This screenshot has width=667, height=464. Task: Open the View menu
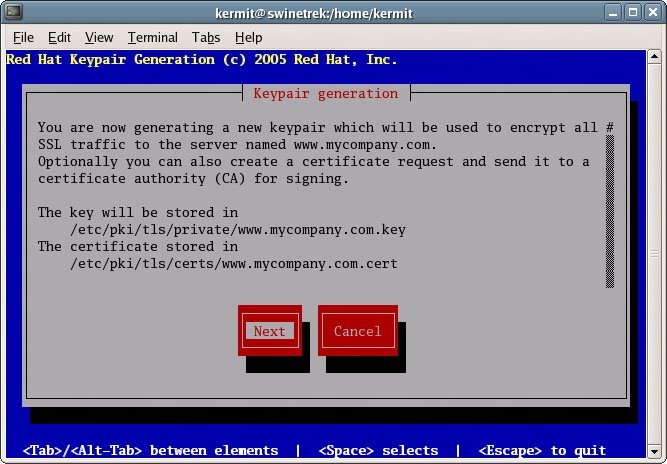pyautogui.click(x=99, y=37)
